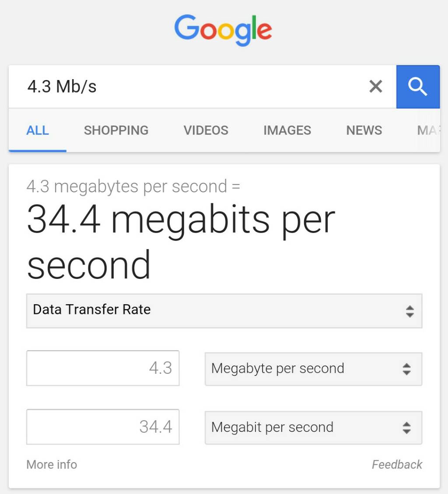The height and width of the screenshot is (494, 448).
Task: Select the ALL results tab
Action: (38, 130)
